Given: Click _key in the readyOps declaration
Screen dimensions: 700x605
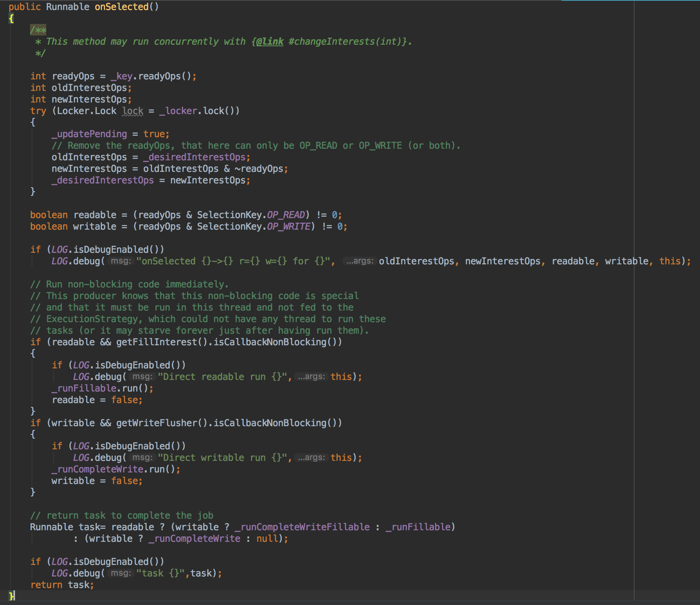Looking at the screenshot, I should coord(122,76).
